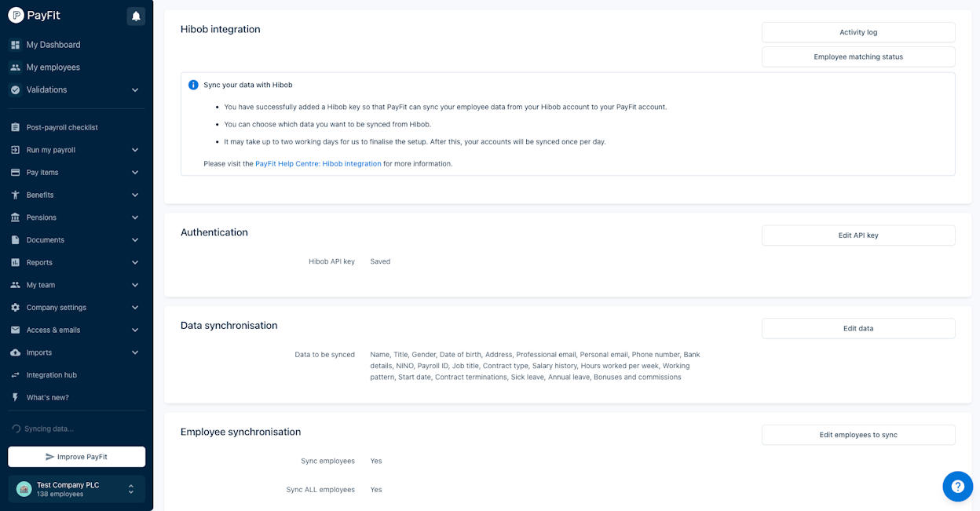
Task: Expand the Imports chevron
Action: point(135,352)
